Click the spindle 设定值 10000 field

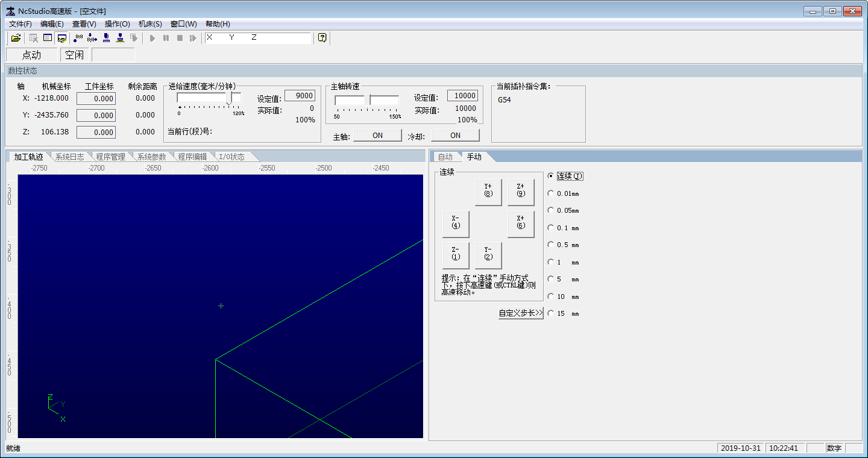point(463,96)
